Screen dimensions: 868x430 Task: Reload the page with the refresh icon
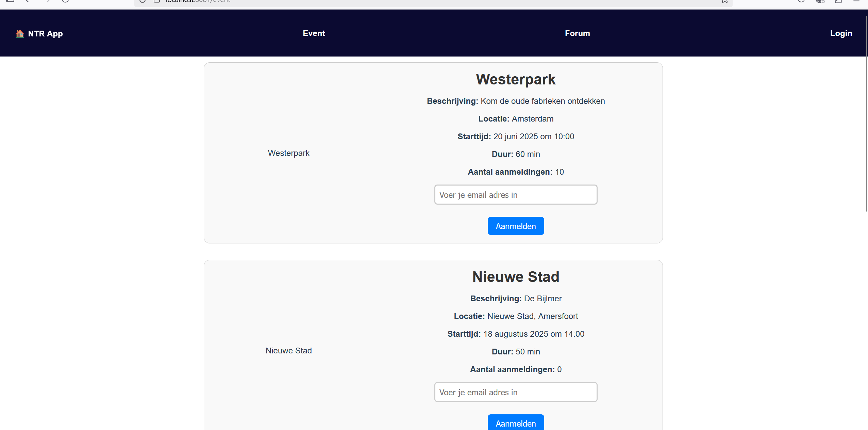pyautogui.click(x=65, y=1)
